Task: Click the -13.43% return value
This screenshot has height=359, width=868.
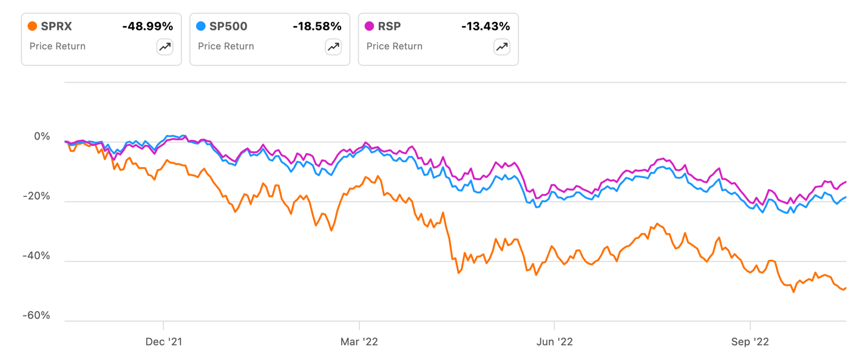Action: 486,26
